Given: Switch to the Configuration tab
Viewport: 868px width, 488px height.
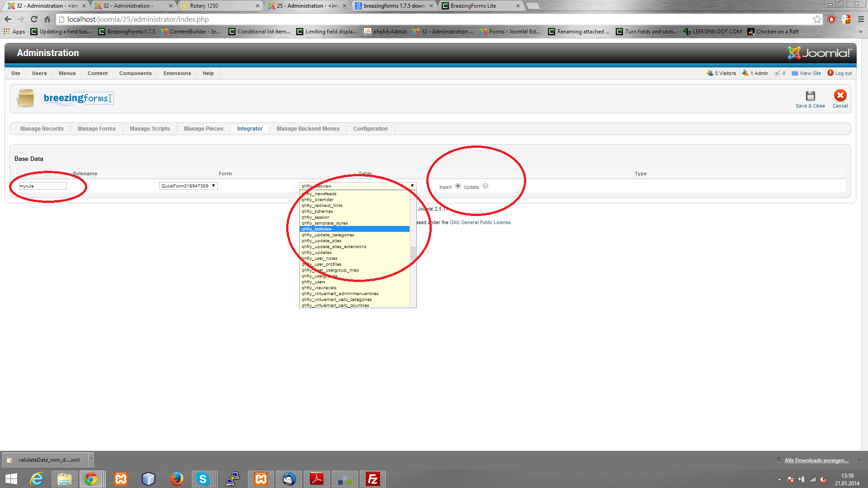Looking at the screenshot, I should 370,129.
